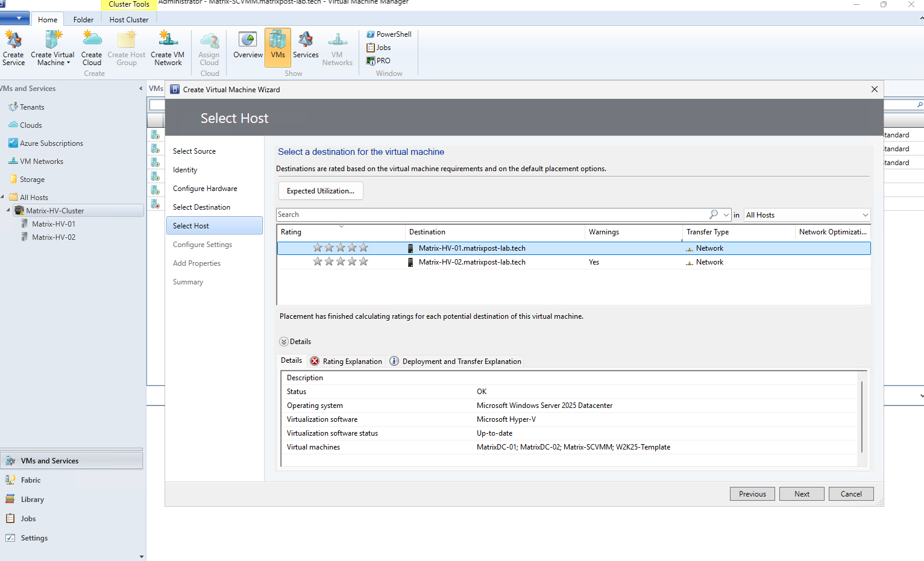Image resolution: width=924 pixels, height=561 pixels.
Task: Click the server icon beside Matrix-HV-02.matrixpost-lab.tech
Action: pyautogui.click(x=410, y=262)
